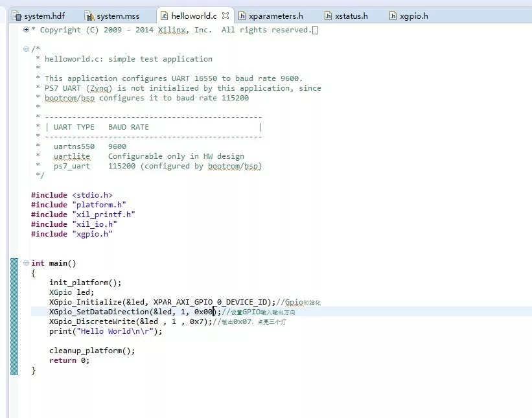
Task: Click the 'return 0;' statement
Action: pyautogui.click(x=69, y=361)
